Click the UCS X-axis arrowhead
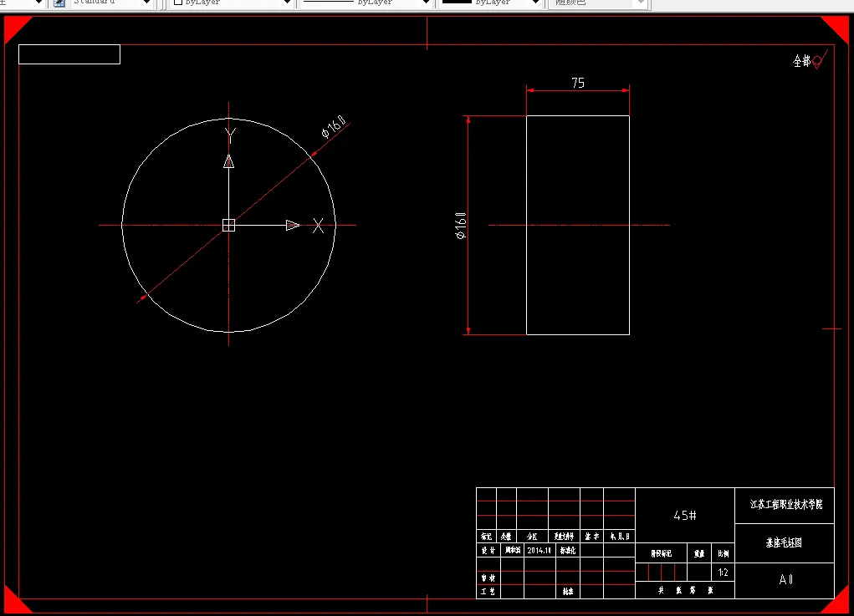Viewport: 854px width, 616px height. click(293, 225)
